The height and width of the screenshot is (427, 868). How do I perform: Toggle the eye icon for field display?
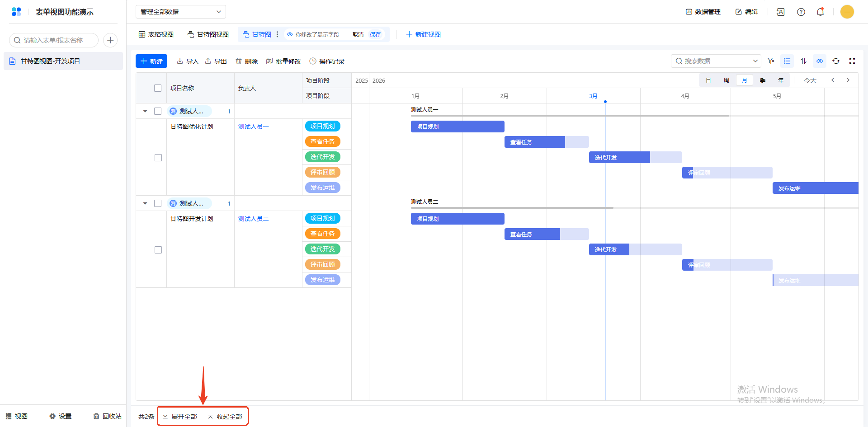pos(820,61)
